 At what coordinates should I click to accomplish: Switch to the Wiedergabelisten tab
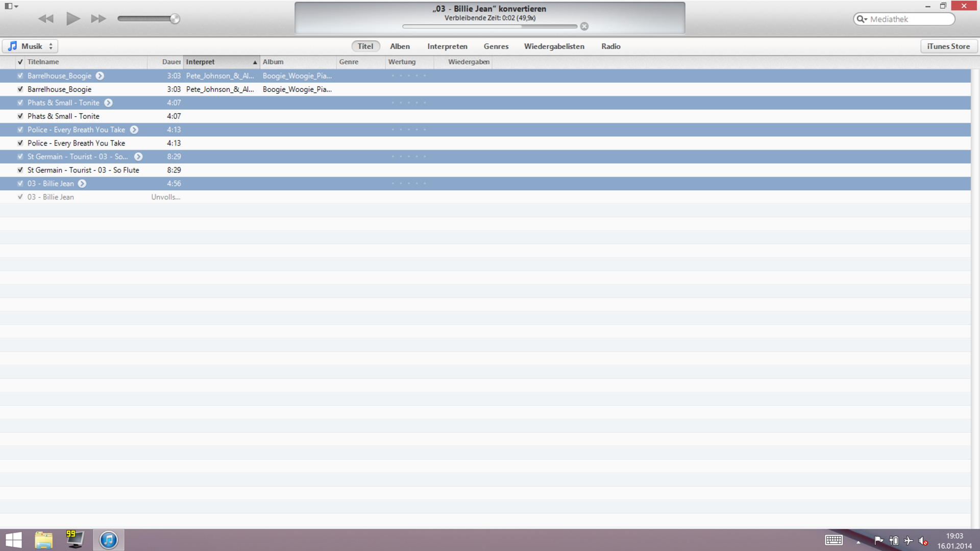[x=554, y=46]
